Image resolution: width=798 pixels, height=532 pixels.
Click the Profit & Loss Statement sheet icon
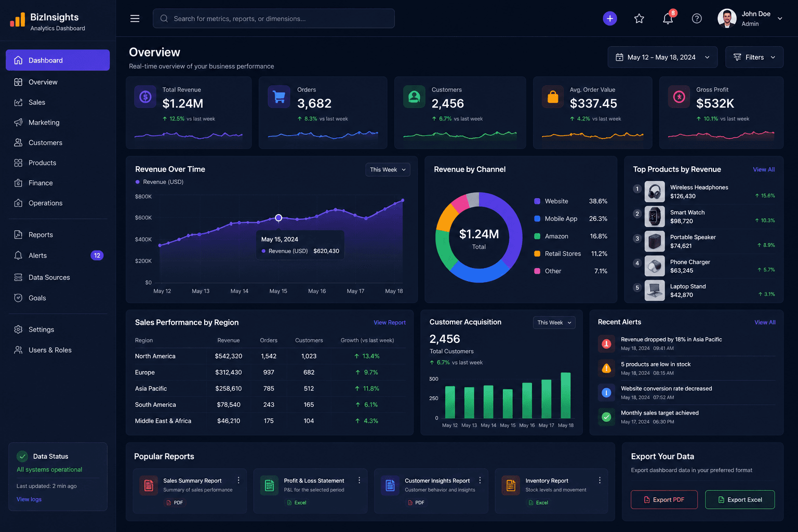269,485
